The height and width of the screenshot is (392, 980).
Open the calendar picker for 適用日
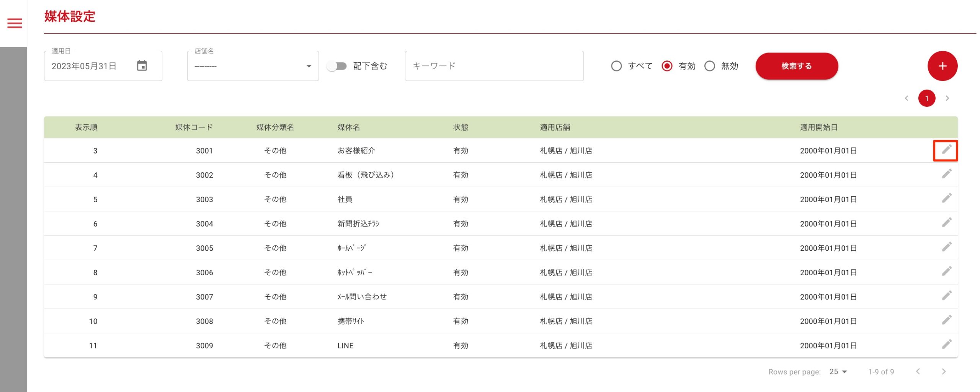142,66
